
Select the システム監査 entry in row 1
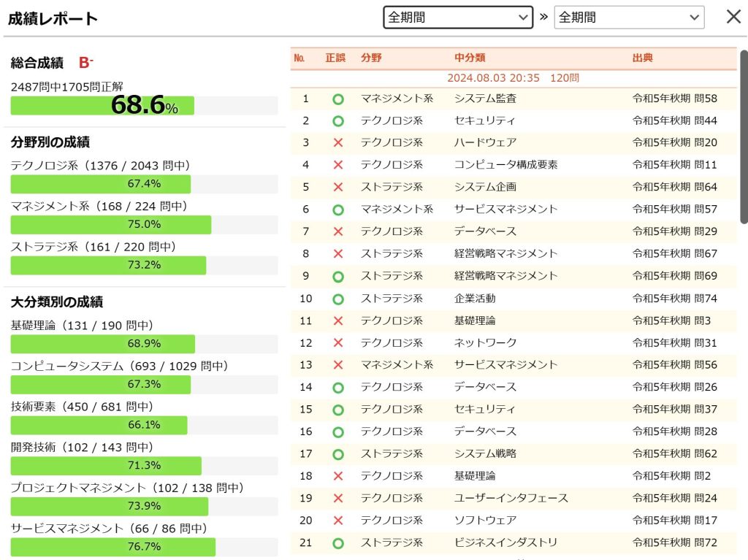coord(485,99)
